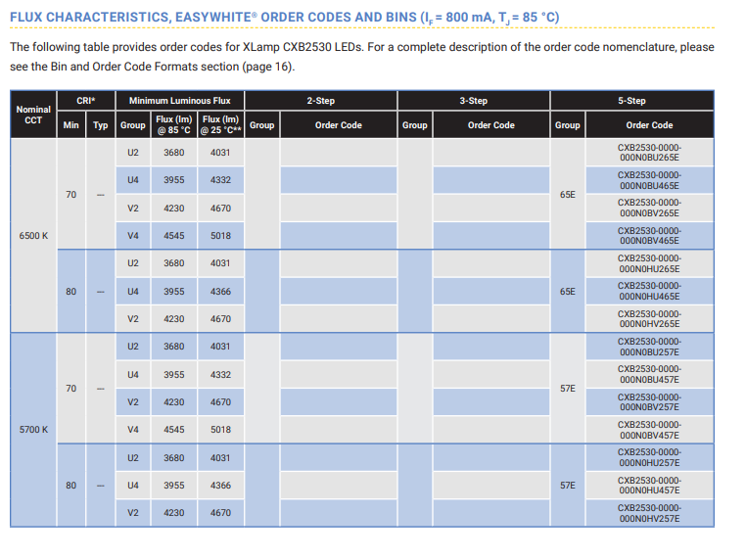Click order code CXB2530-0000-000N0BU257E
The image size is (746, 560).
[x=649, y=347]
